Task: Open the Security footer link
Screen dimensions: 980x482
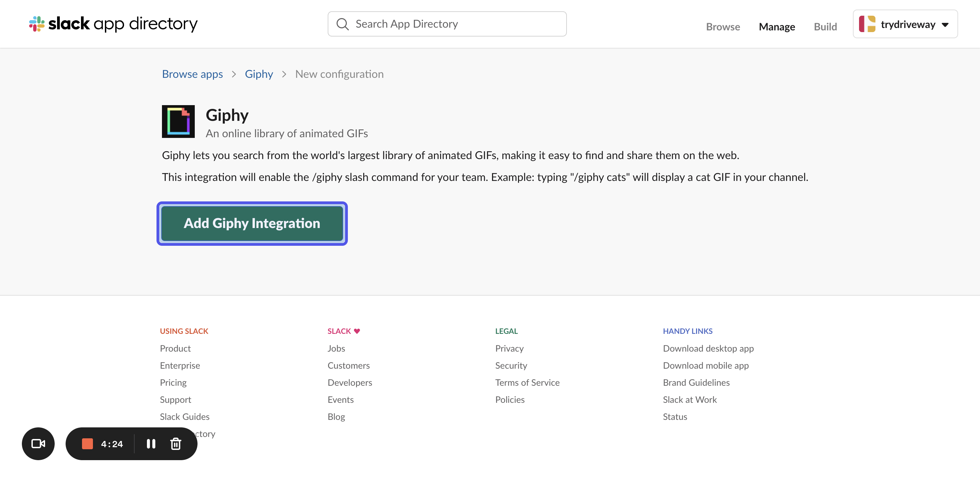Action: (511, 365)
